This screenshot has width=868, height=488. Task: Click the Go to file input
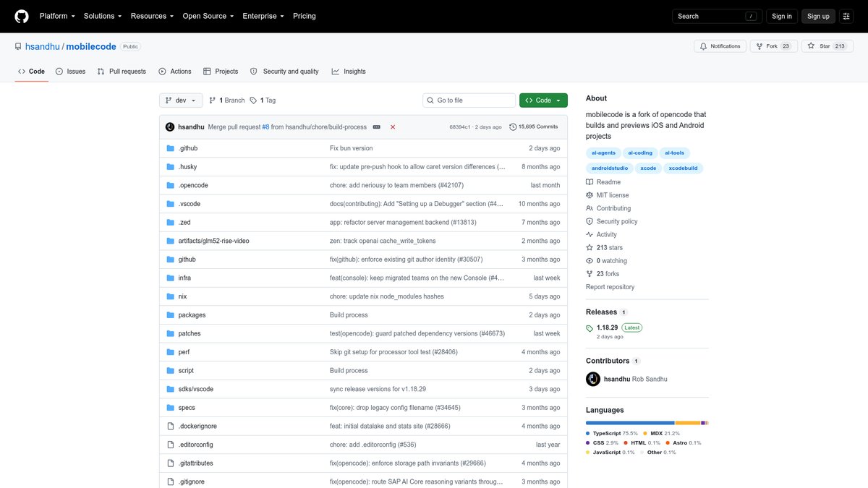469,100
